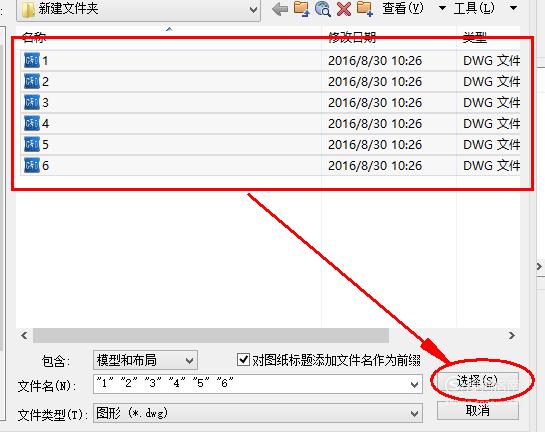Open the 查看(V) menu

pos(403,8)
